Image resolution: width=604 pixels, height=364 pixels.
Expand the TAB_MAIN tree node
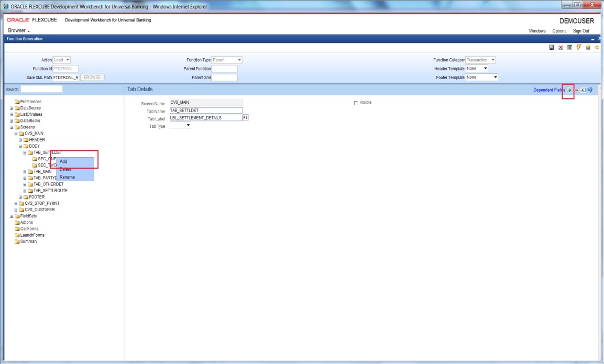click(x=25, y=172)
